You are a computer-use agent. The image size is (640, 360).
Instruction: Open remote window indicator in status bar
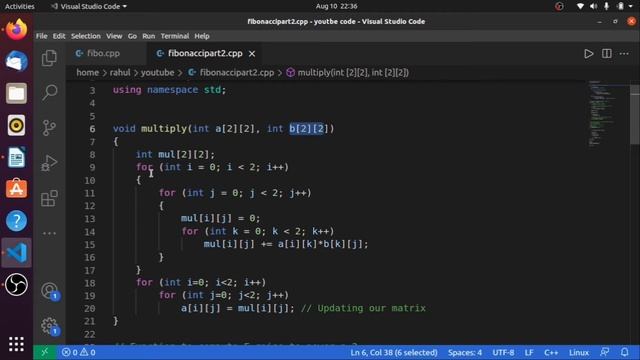pos(44,352)
